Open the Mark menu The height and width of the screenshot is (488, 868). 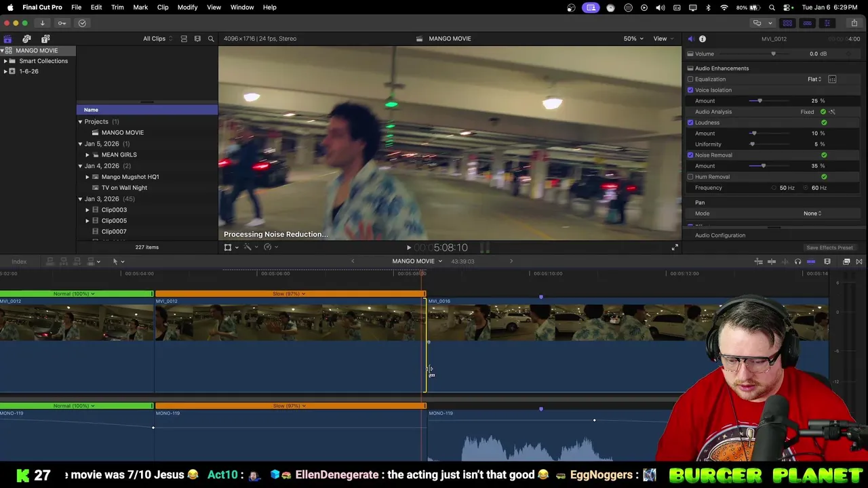coord(140,7)
